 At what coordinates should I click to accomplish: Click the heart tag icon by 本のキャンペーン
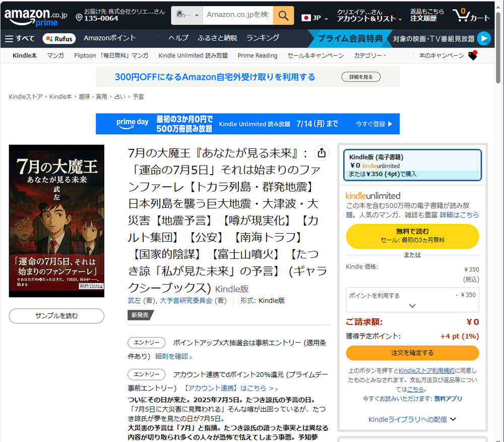473,56
